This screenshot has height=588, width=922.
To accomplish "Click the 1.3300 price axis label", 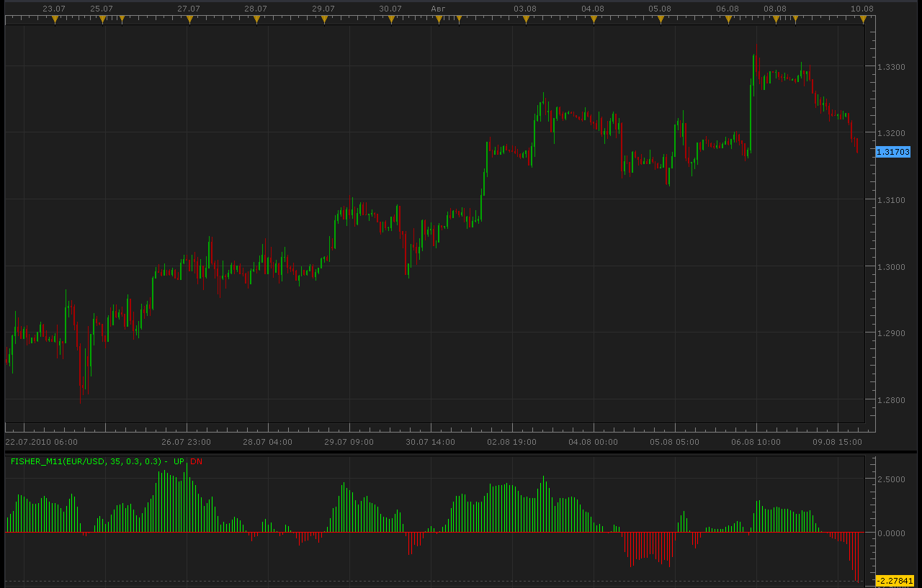I will 890,66.
